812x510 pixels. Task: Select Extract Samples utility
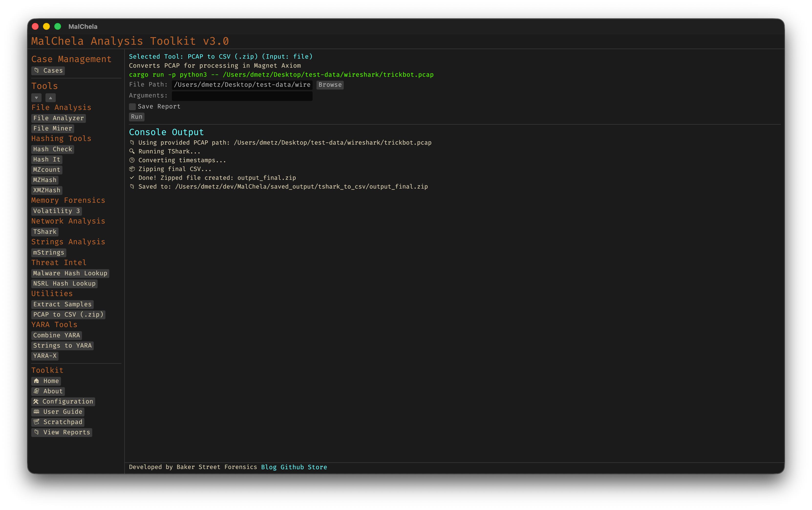point(62,304)
